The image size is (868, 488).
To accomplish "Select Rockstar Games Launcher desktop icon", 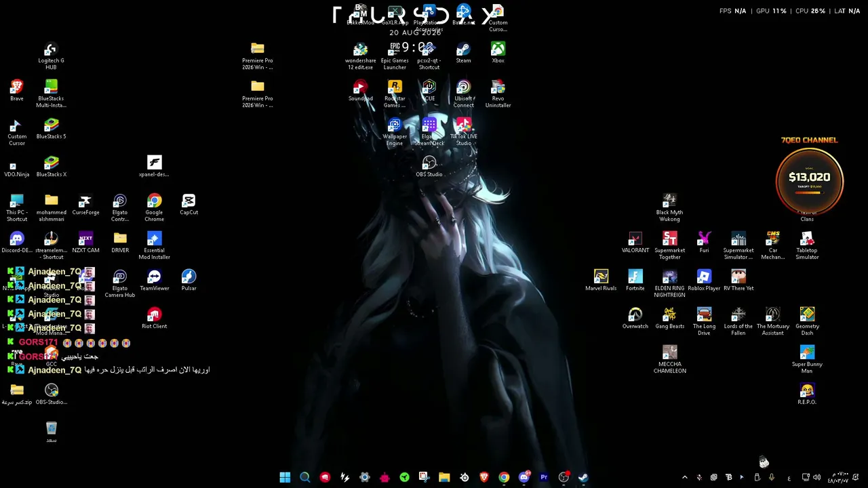I will click(x=395, y=94).
